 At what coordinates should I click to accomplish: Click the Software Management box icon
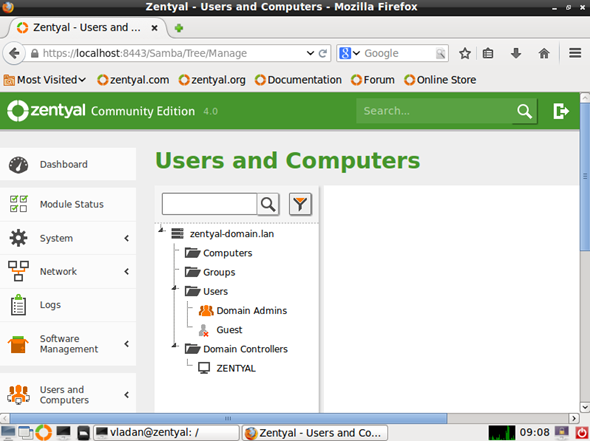(x=18, y=344)
